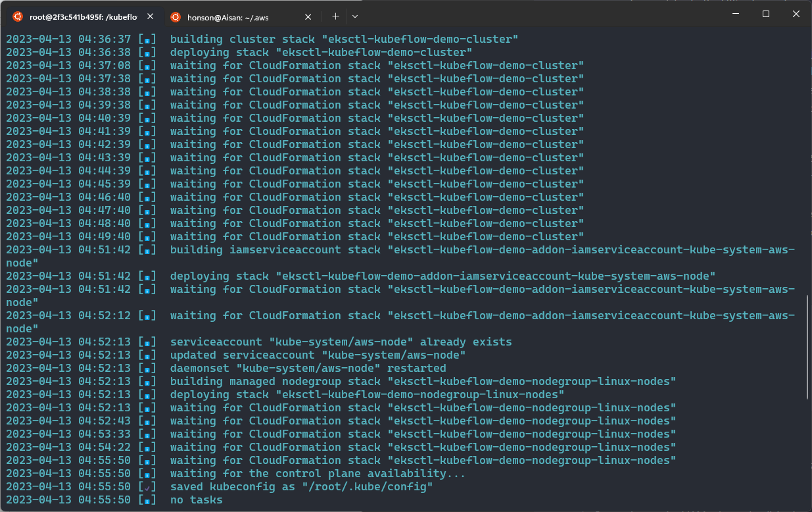Click Ubuntu icon on honson@Aisan tab
This screenshot has height=512, width=812.
[176, 16]
